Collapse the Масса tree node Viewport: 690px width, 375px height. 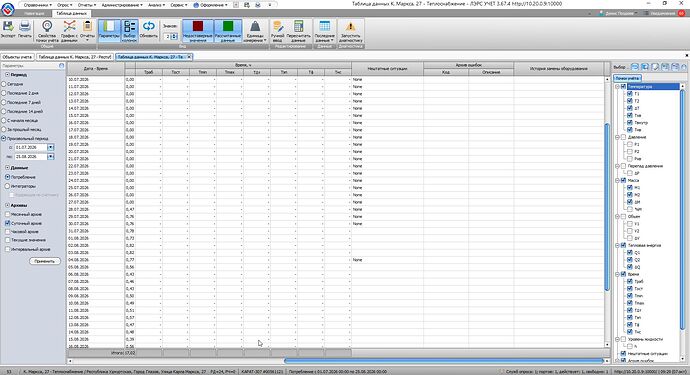tap(617, 180)
